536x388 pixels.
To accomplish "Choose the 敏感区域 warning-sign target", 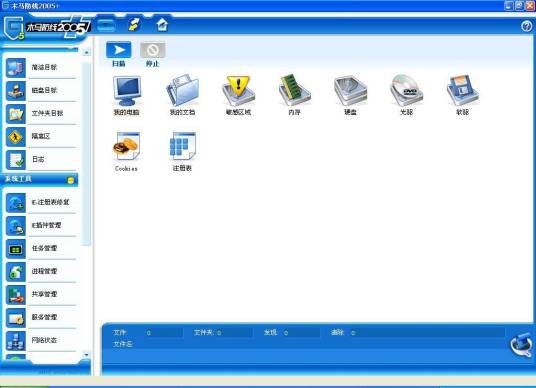I will (x=238, y=95).
